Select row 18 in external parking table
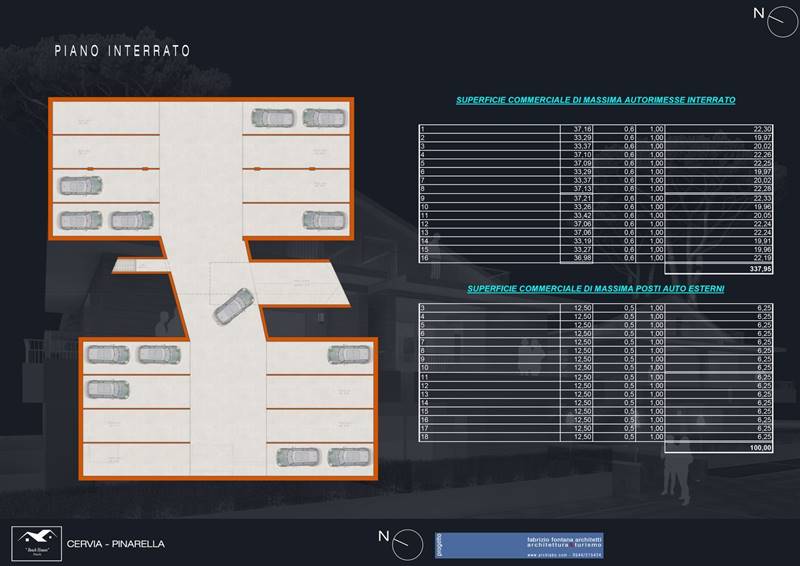Screen dimensions: 800x566 [x=595, y=437]
